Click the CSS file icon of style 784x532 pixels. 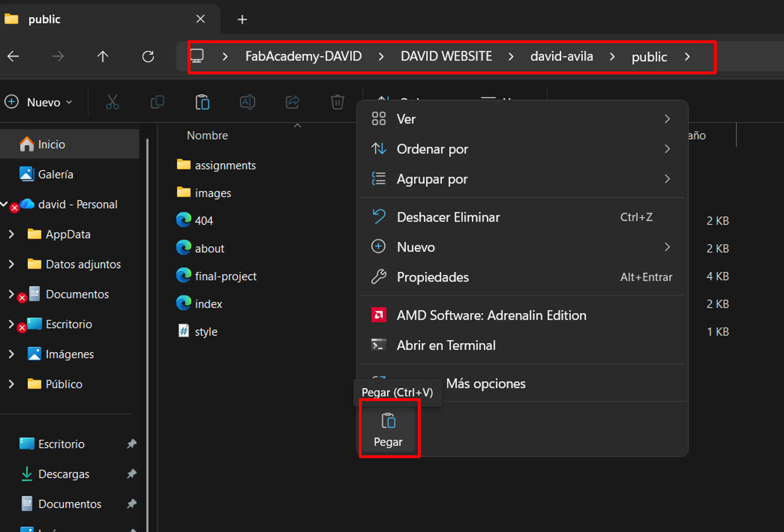184,331
